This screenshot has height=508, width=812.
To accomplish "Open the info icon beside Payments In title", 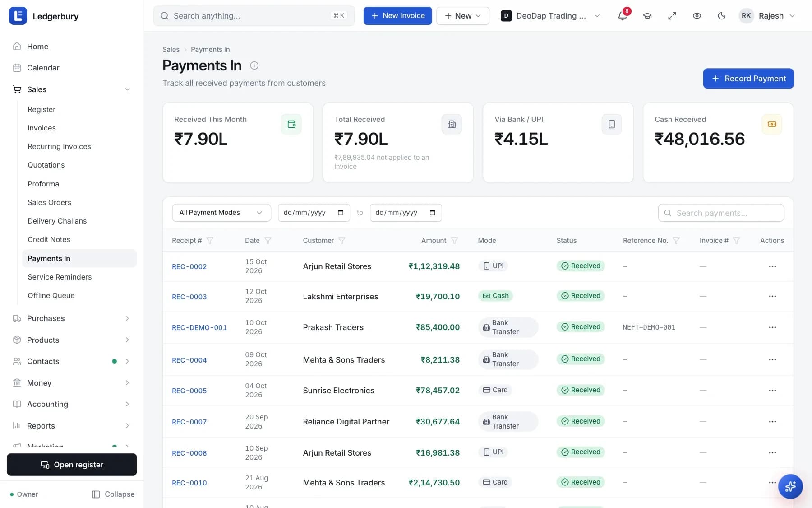I will 254,65.
